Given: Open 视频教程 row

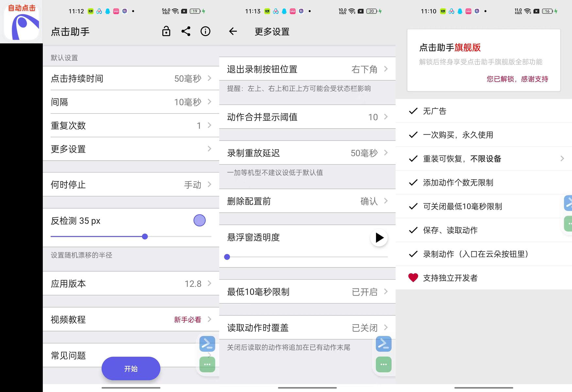Looking at the screenshot, I should [131, 319].
